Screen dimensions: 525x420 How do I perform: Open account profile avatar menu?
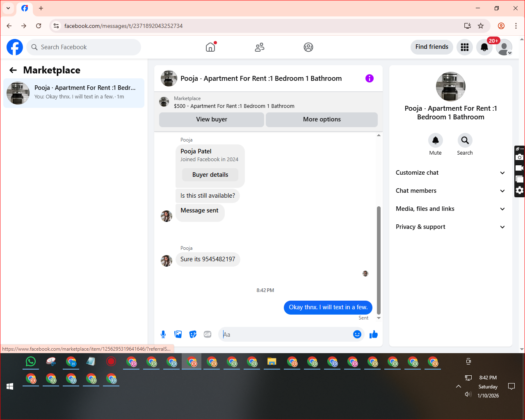click(504, 47)
